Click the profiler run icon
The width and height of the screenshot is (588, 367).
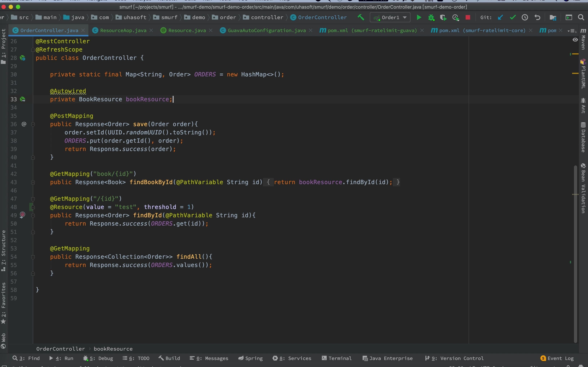[456, 17]
